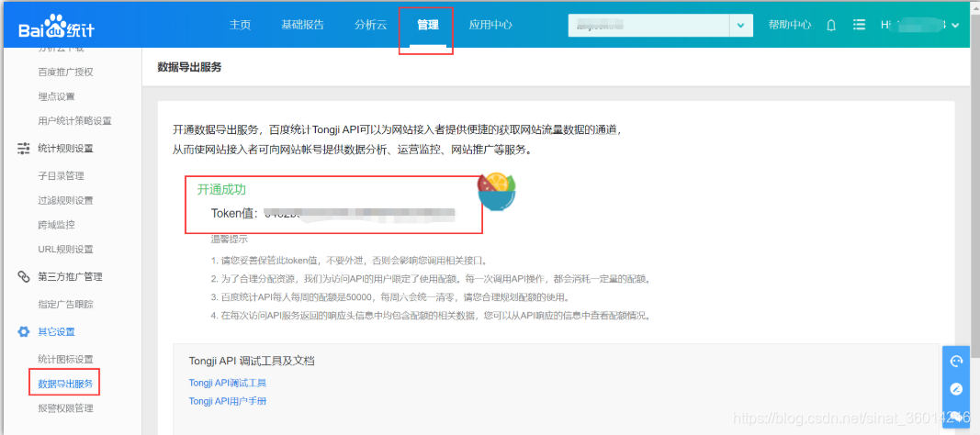Image resolution: width=980 pixels, height=435 pixels.
Task: Click the 第三方推广管理 link chain icon
Action: pos(23,276)
